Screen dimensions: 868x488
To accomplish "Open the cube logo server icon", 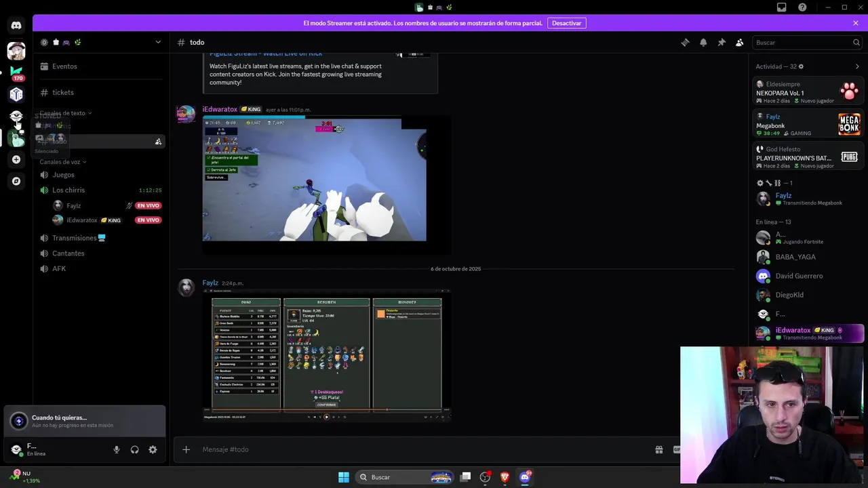I will [x=16, y=94].
